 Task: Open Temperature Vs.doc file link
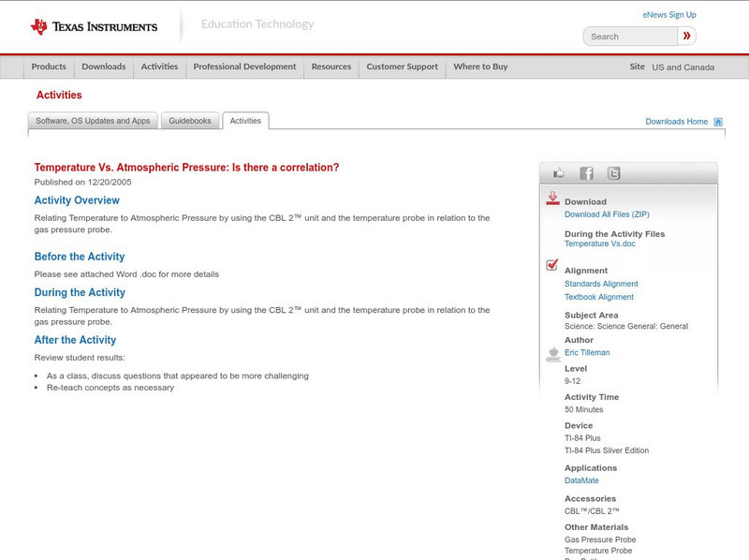[600, 243]
